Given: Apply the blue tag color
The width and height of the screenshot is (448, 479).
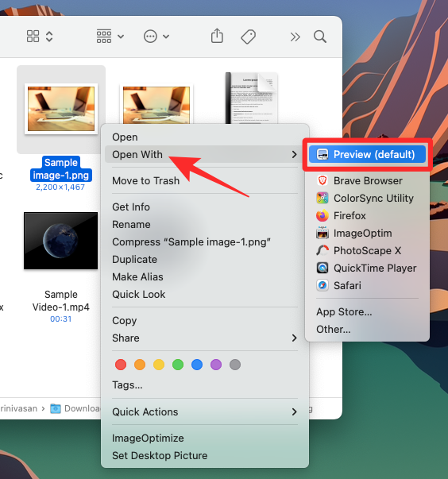Looking at the screenshot, I should (197, 364).
